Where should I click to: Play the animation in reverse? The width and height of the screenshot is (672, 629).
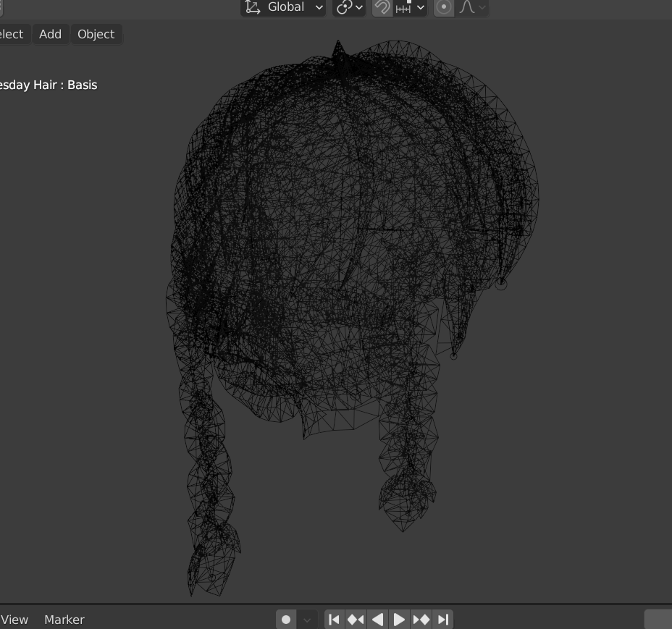377,620
